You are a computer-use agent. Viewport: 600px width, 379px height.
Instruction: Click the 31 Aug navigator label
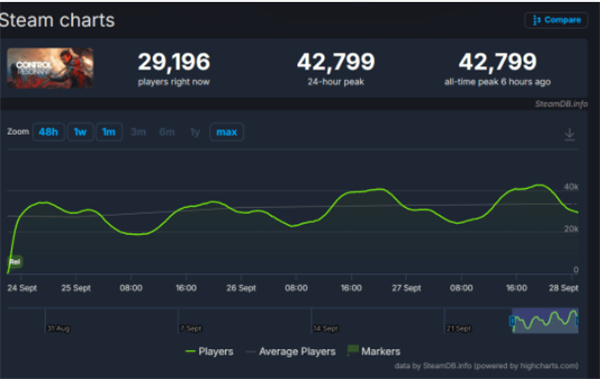click(x=59, y=328)
